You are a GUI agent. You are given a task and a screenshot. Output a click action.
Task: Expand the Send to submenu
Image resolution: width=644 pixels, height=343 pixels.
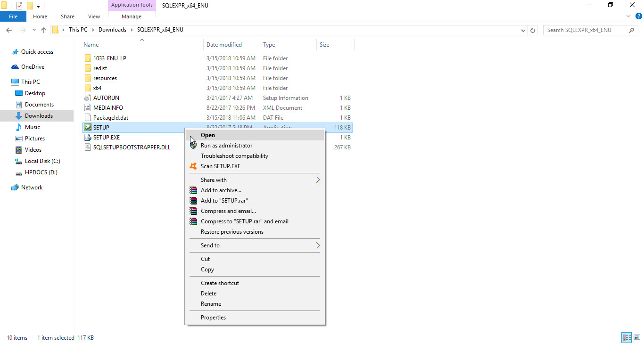click(x=210, y=245)
